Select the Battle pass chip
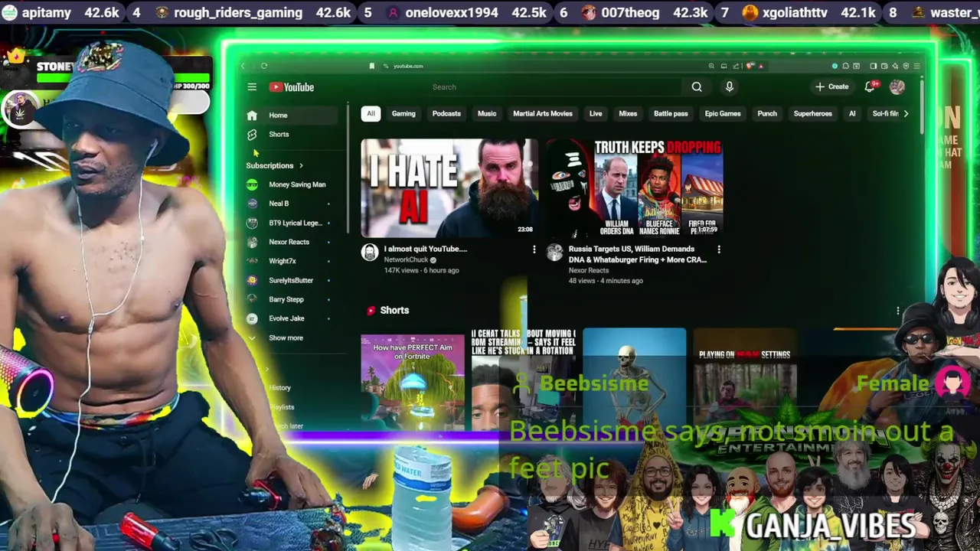The height and width of the screenshot is (551, 980). (x=671, y=113)
